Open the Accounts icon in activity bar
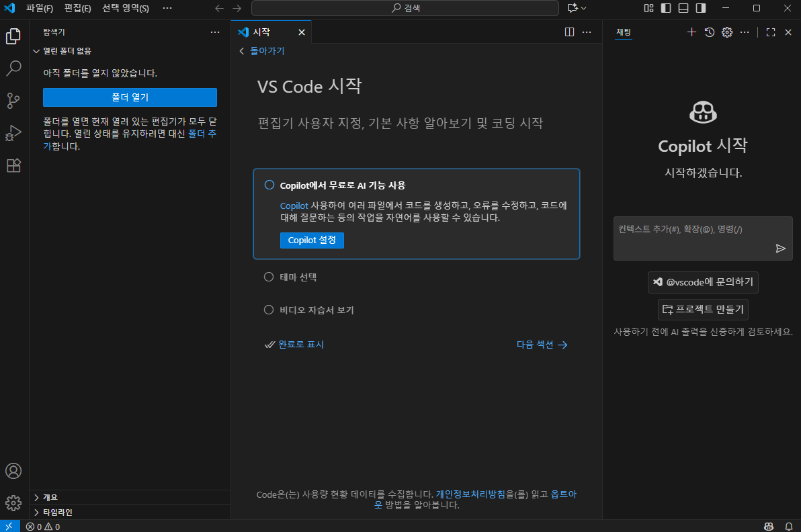 click(x=14, y=471)
